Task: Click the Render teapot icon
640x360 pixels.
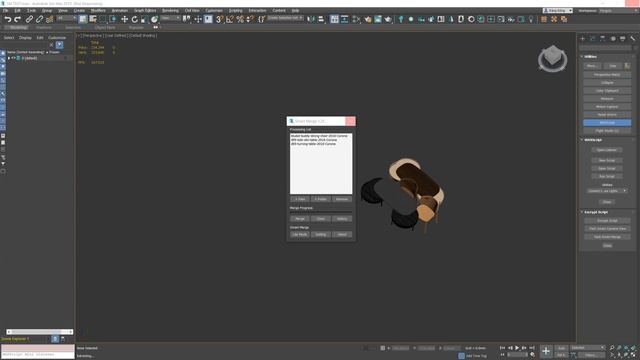Action: [x=388, y=19]
